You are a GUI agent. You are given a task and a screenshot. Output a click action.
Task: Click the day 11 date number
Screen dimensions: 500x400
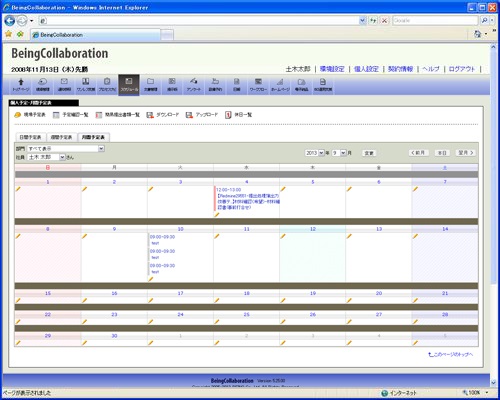(x=247, y=229)
